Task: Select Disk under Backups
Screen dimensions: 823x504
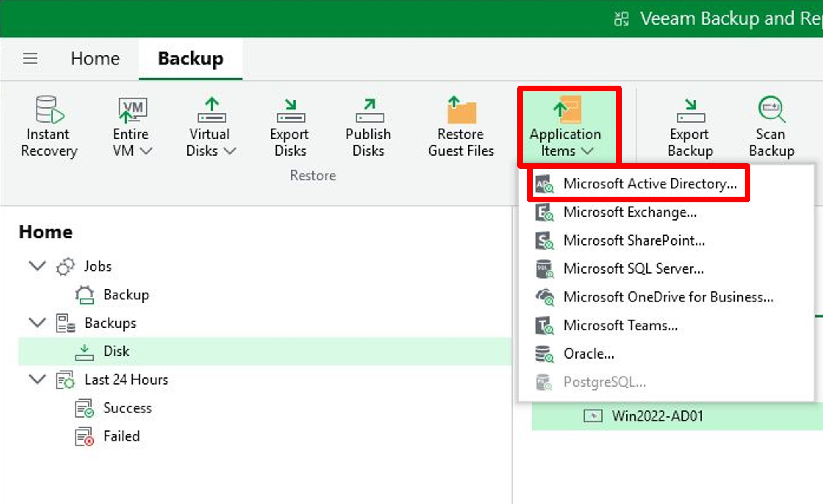Action: point(265,351)
